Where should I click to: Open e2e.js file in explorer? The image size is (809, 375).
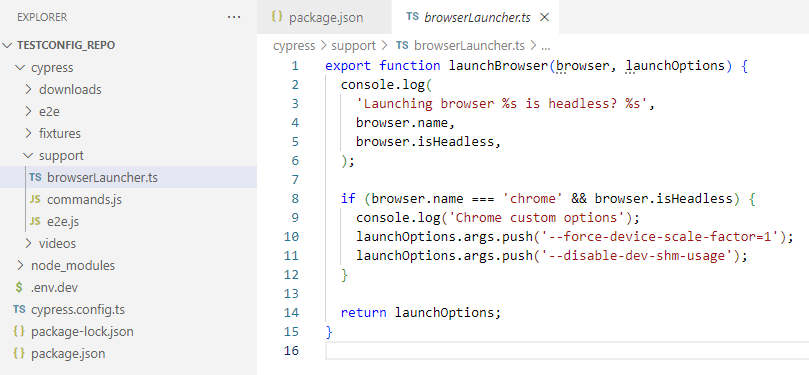pos(128,222)
